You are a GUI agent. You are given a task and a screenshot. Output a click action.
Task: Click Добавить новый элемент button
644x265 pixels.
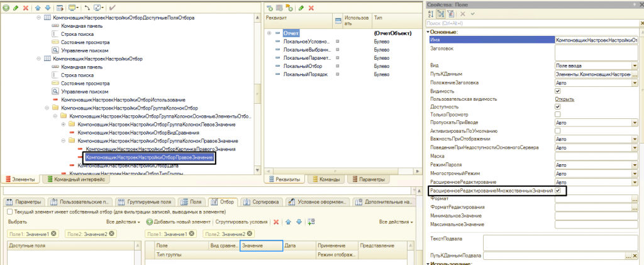click(x=178, y=222)
